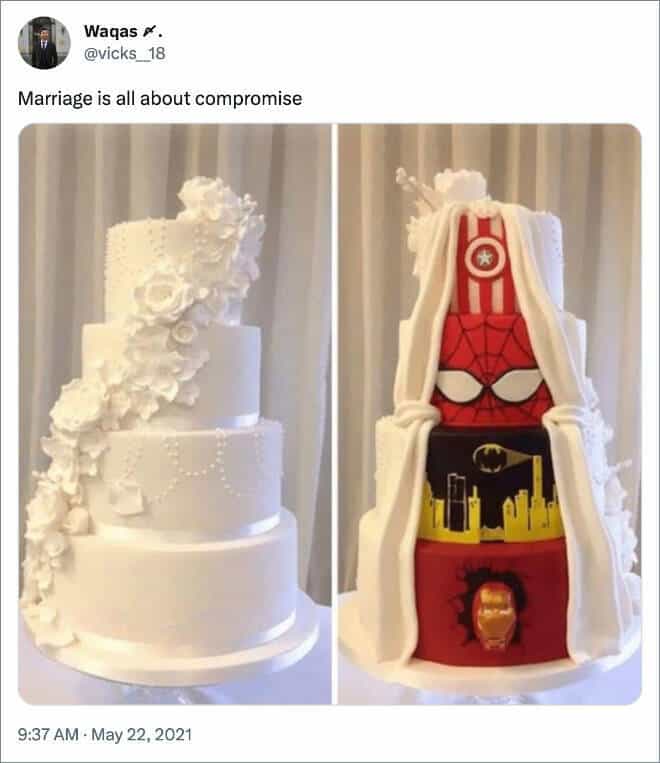660x763 pixels.
Task: Open the right superhero cake photo
Action: [x=490, y=414]
